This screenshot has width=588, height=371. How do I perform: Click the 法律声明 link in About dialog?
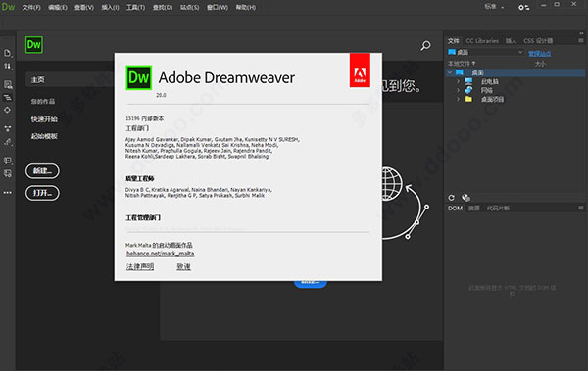(140, 266)
